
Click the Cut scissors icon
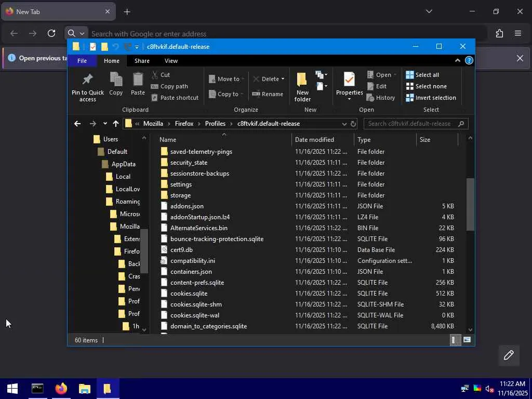tap(155, 75)
